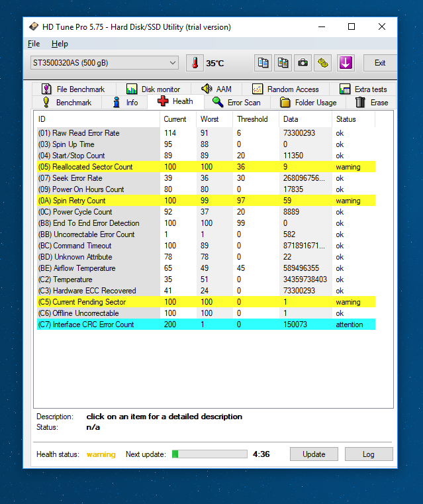Select the (C2) Temperature row
The image size is (423, 504).
(x=206, y=279)
